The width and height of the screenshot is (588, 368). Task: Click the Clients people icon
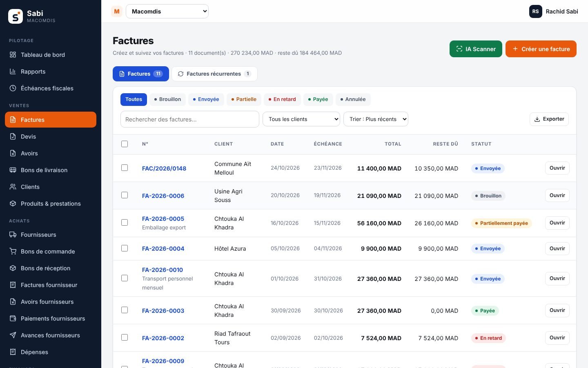[x=13, y=187]
